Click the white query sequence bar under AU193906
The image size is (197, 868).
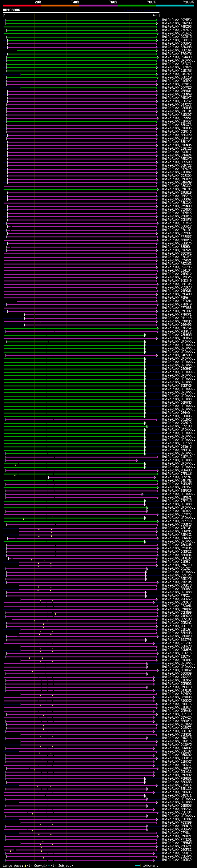[81, 13]
